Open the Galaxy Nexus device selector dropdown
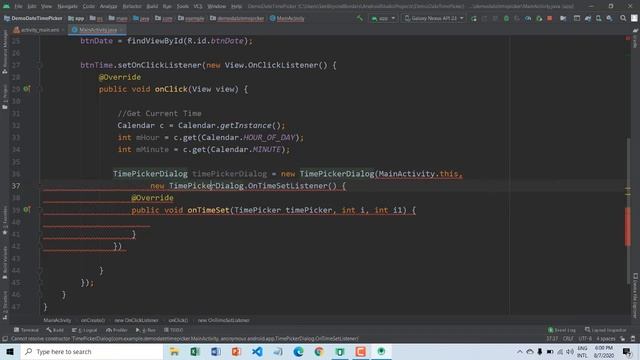The height and width of the screenshot is (360, 640). 433,18
